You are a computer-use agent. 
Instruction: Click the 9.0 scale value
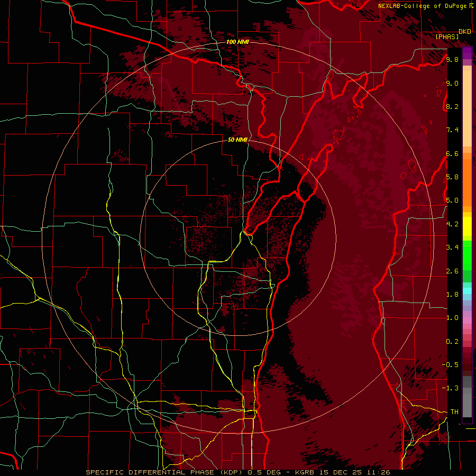(452, 83)
